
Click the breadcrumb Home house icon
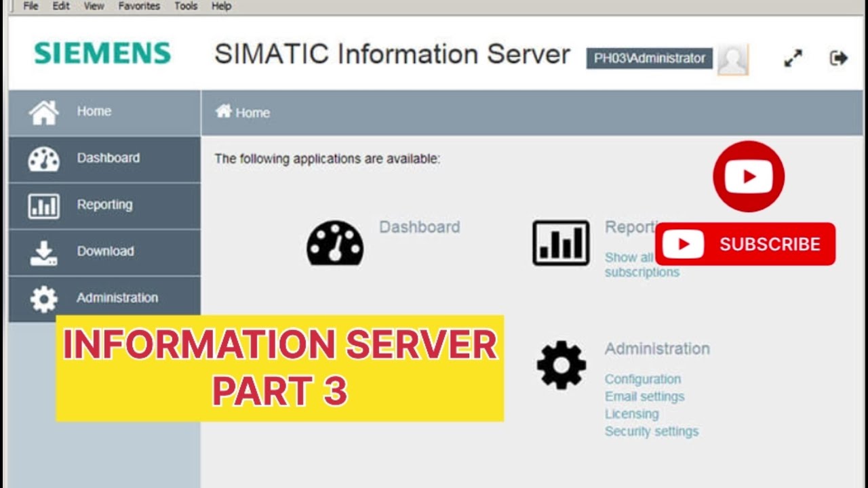coord(224,111)
